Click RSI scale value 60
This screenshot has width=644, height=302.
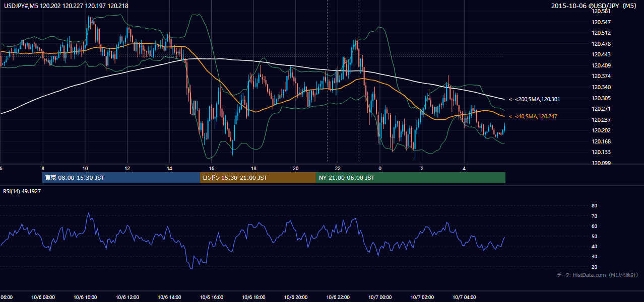595,226
